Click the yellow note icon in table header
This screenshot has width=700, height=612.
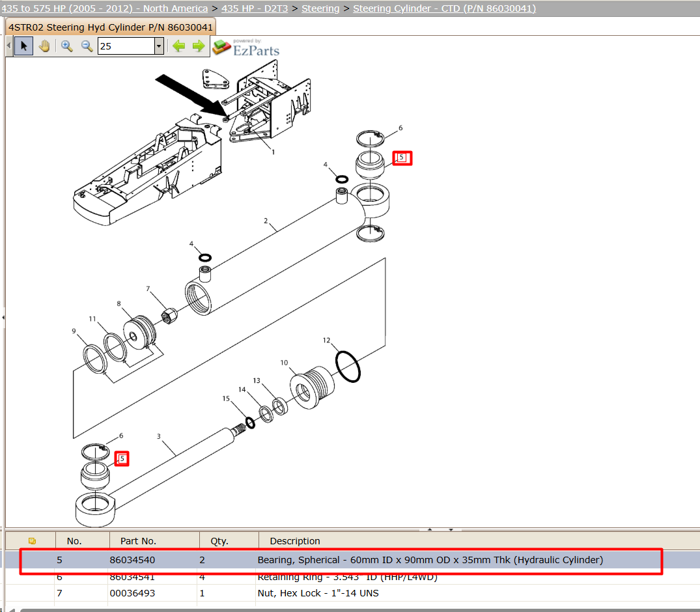tap(32, 541)
